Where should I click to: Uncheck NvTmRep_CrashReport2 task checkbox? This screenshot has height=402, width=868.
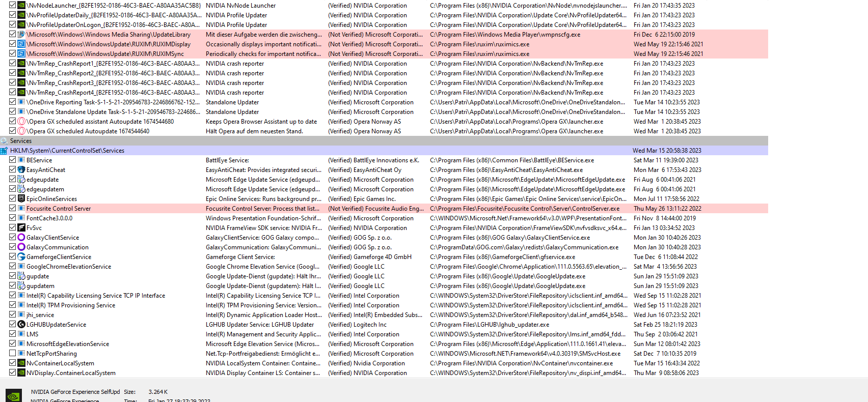tap(12, 73)
